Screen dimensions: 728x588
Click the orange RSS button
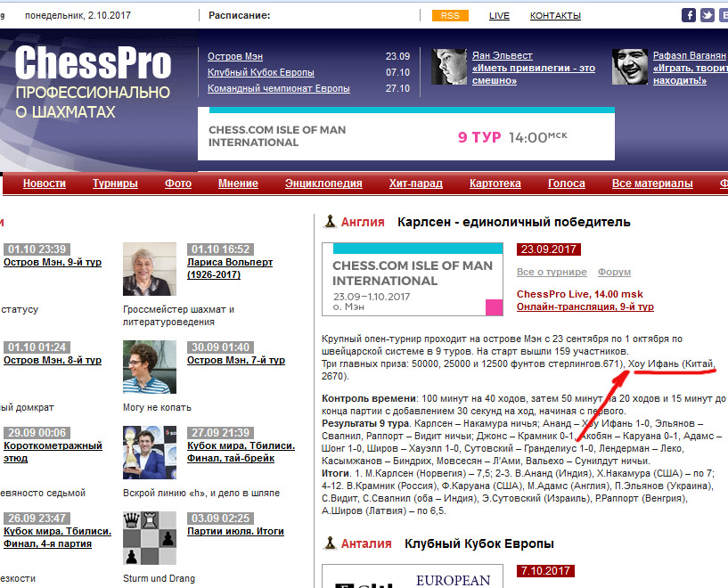pyautogui.click(x=450, y=15)
